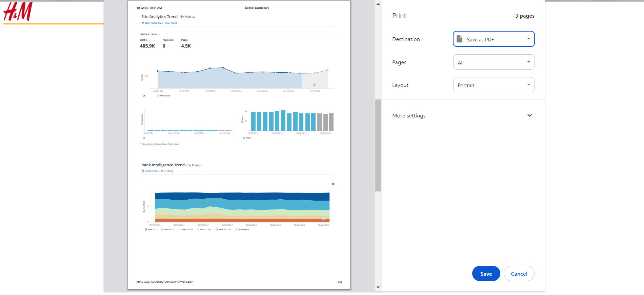Click the PDF document icon in Destination
The height and width of the screenshot is (295, 644).
click(459, 39)
